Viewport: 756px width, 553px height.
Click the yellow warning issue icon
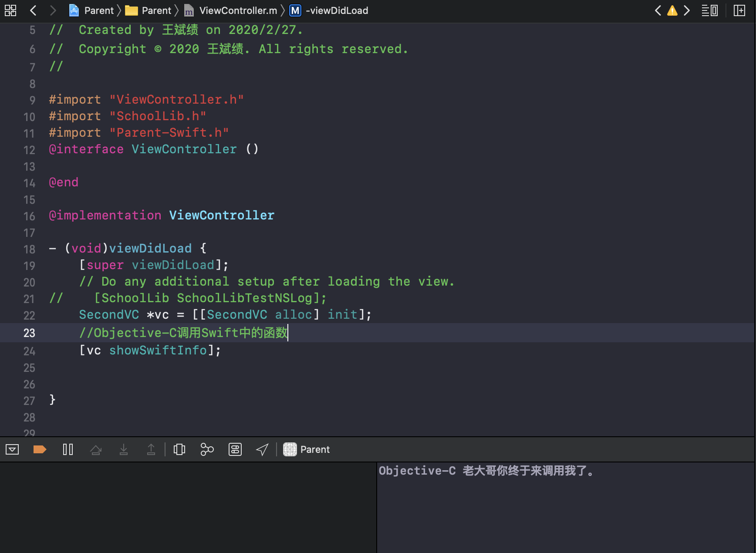pyautogui.click(x=672, y=10)
